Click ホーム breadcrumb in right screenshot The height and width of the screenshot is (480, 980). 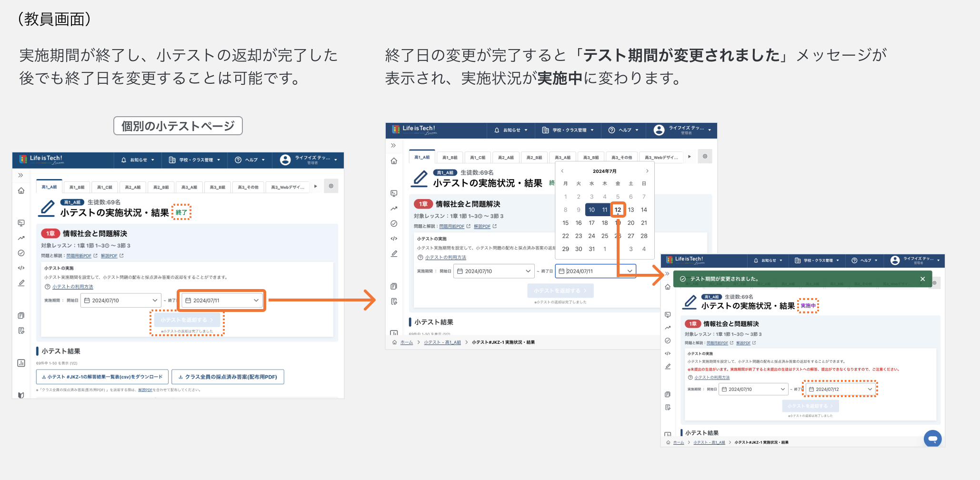pyautogui.click(x=678, y=442)
